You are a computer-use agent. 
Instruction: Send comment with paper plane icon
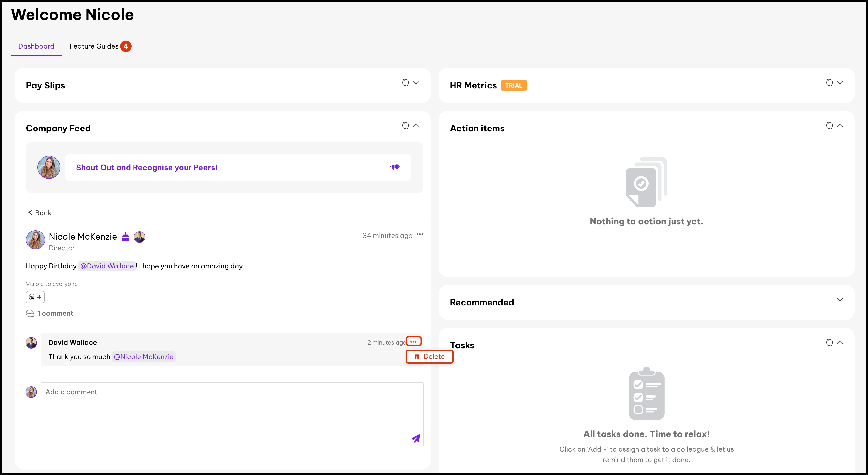[415, 438]
